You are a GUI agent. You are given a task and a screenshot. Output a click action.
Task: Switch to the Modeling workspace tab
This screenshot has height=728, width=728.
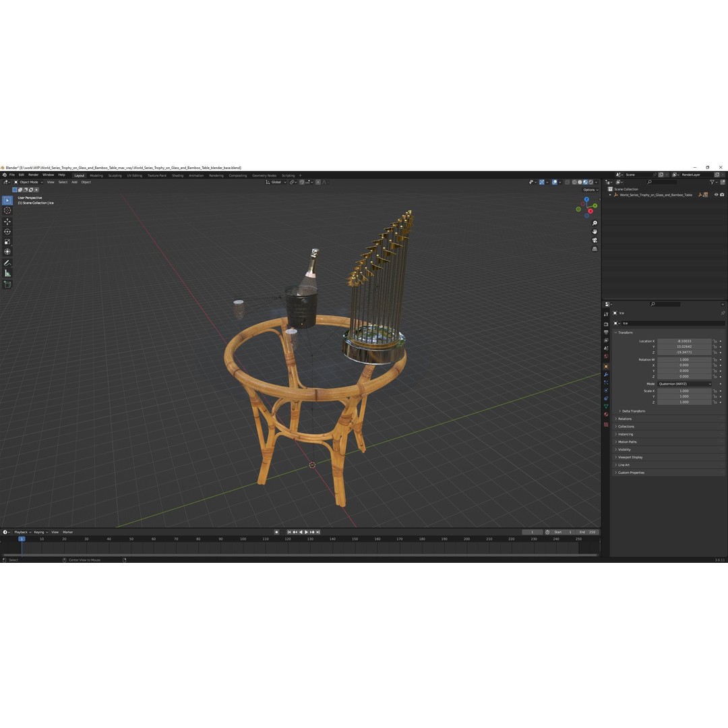coord(96,175)
